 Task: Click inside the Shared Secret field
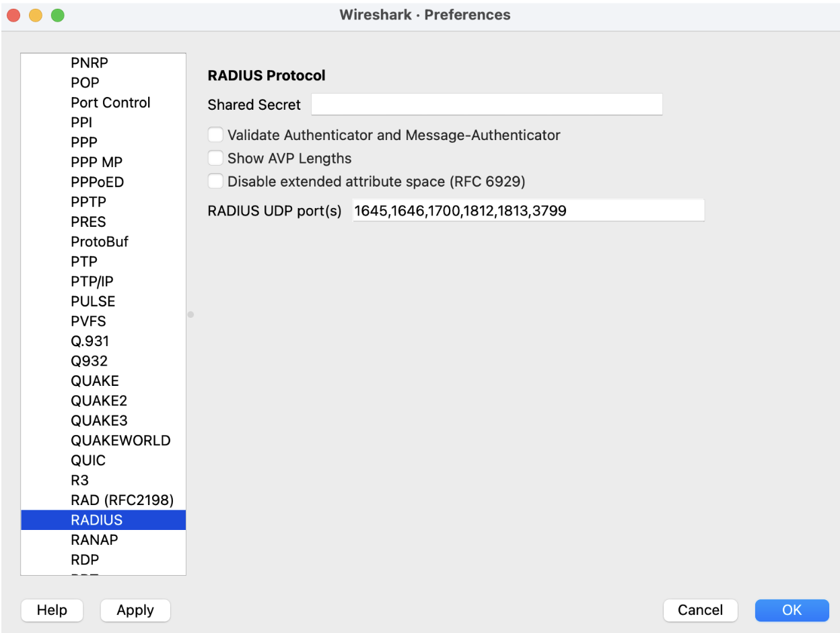[486, 104]
